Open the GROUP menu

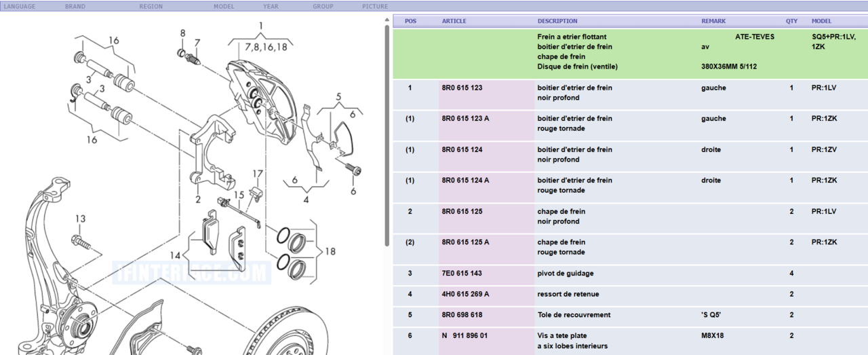323,7
